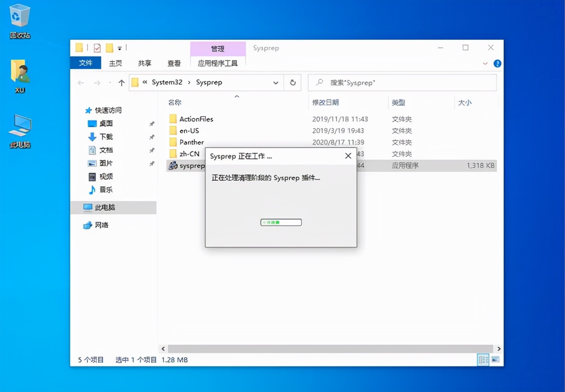Unpin 下载 from quick access
The image size is (565, 392).
152,137
